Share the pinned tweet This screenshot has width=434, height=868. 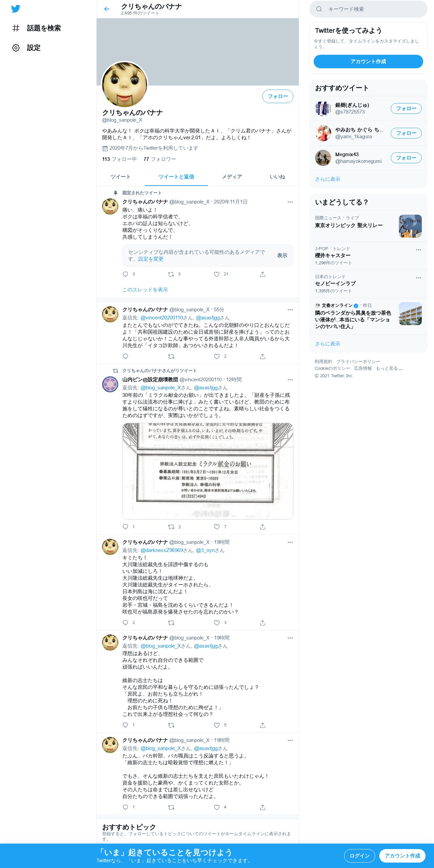point(263,274)
